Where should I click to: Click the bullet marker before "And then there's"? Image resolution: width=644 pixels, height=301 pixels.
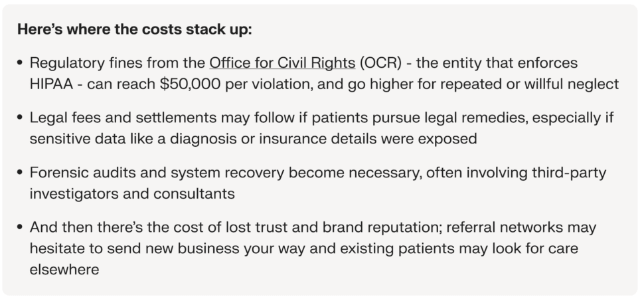(x=20, y=227)
